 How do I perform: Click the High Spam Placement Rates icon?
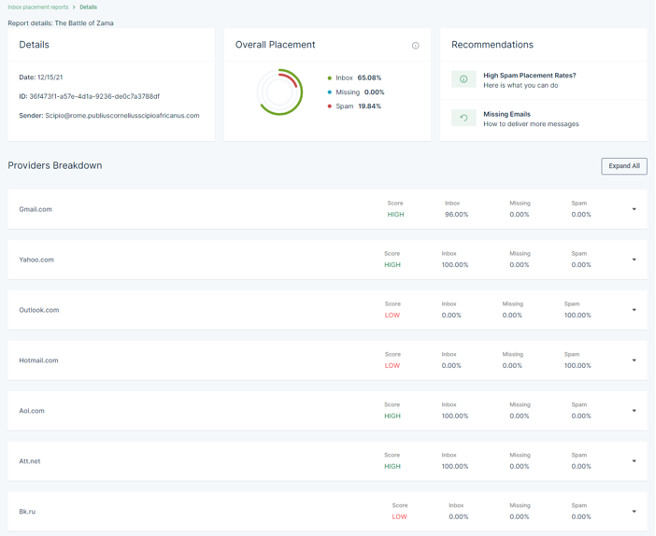[x=464, y=79]
